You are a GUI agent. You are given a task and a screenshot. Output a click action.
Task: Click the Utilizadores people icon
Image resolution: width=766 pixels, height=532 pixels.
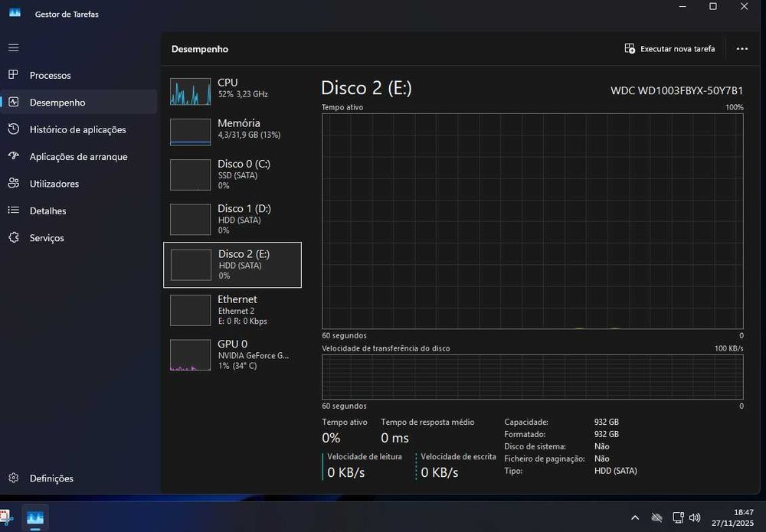coord(14,183)
